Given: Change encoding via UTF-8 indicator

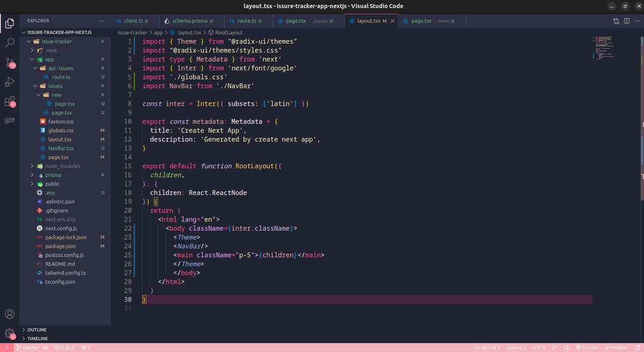Looking at the screenshot, I should pos(539,348).
